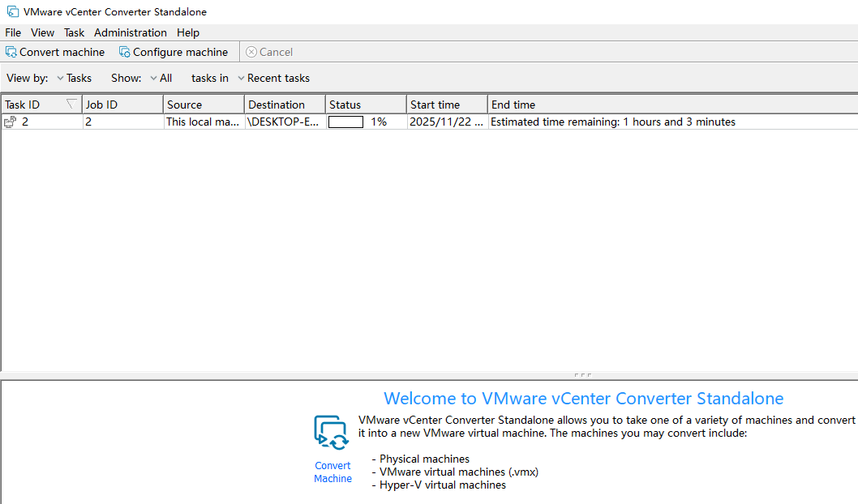The height and width of the screenshot is (504, 858).
Task: Click the Task ID sort arrow
Action: click(x=71, y=105)
